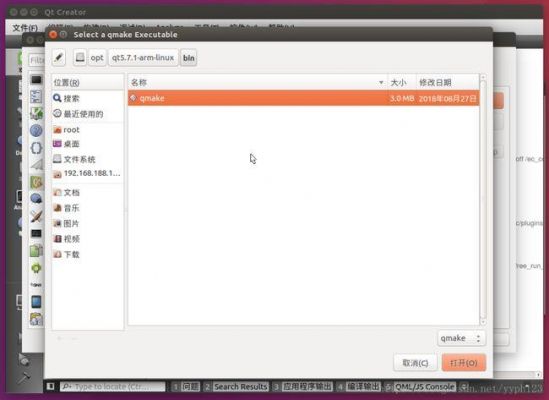Open the 192.168.188.1 network location
The width and height of the screenshot is (549, 400).
[88, 173]
